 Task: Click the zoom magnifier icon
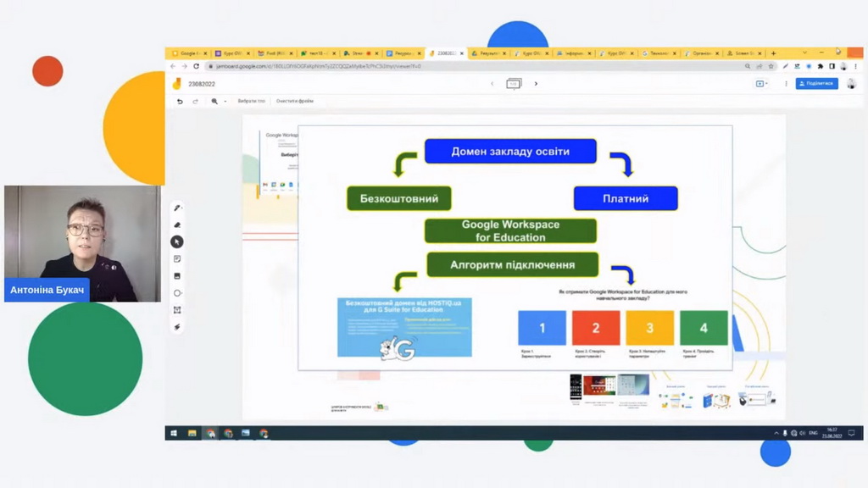click(214, 102)
